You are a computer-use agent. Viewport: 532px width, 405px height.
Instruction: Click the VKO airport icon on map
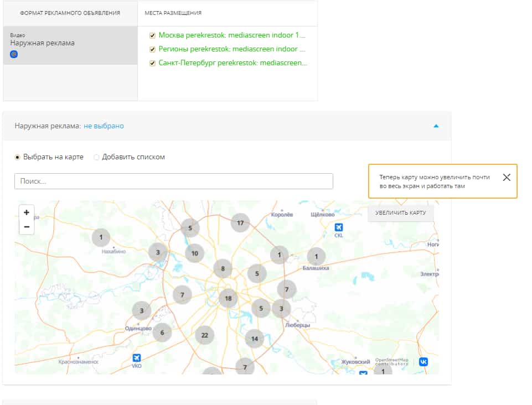(136, 357)
